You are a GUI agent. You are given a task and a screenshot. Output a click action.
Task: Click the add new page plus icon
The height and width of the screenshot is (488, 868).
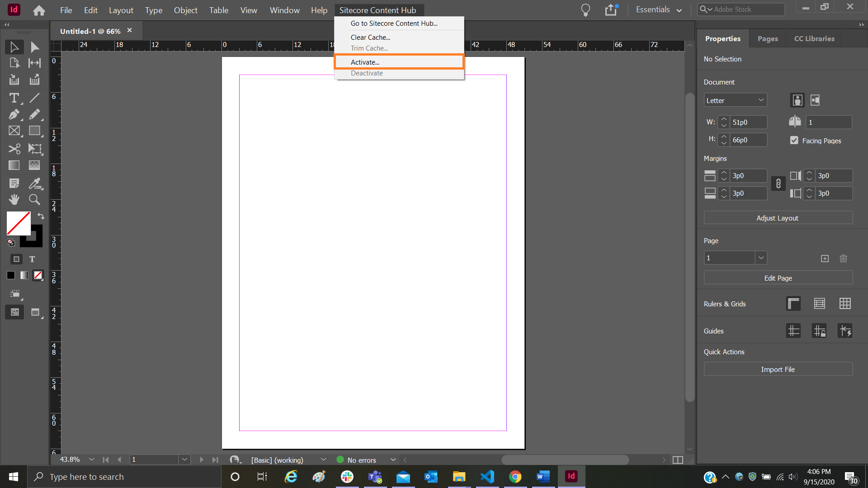(x=825, y=258)
